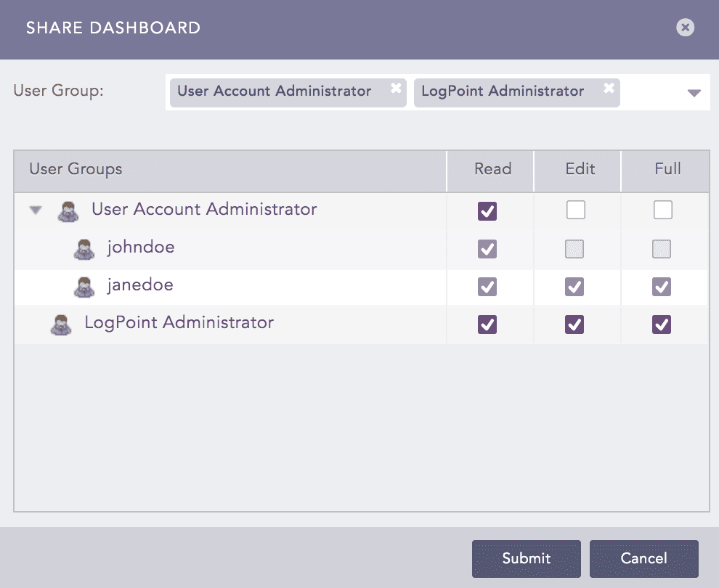The width and height of the screenshot is (719, 588).
Task: Enable Edit permission for User Account Administrator
Action: point(577,210)
